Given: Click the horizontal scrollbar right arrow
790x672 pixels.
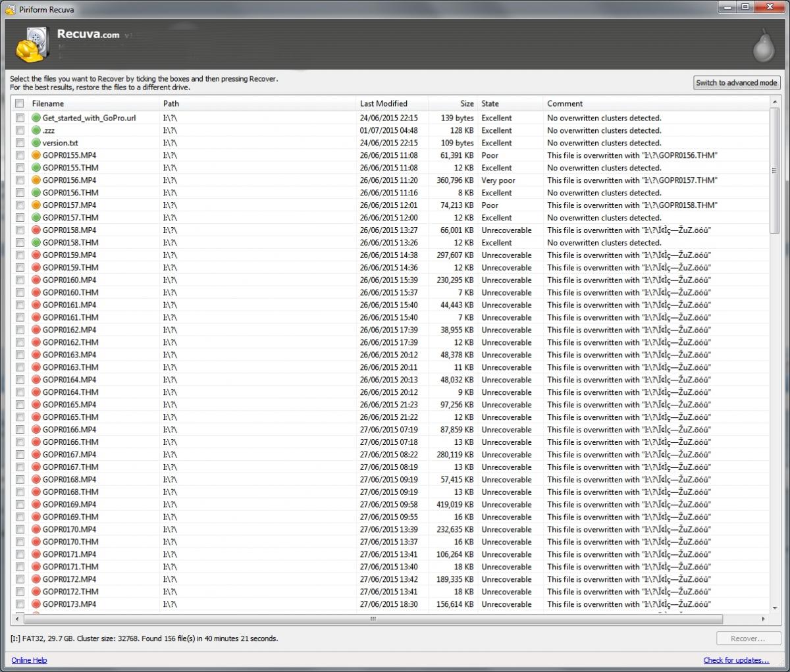Looking at the screenshot, I should pos(763,619).
